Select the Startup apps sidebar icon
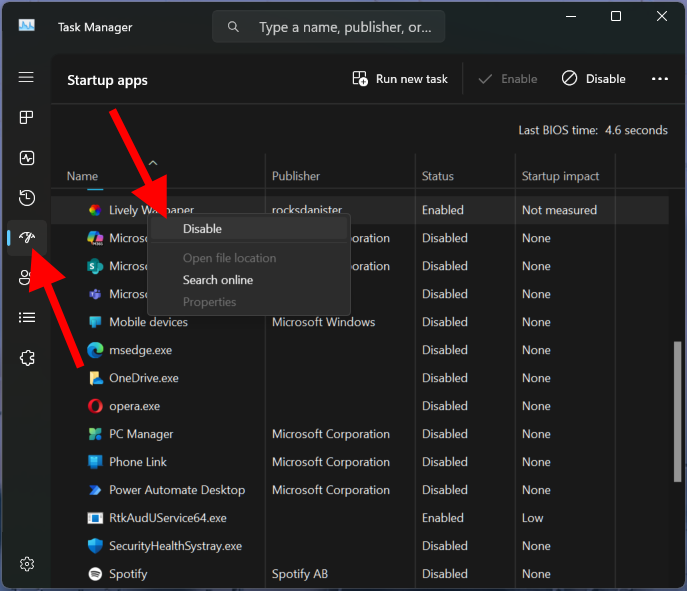Image resolution: width=687 pixels, height=591 pixels. click(x=27, y=238)
